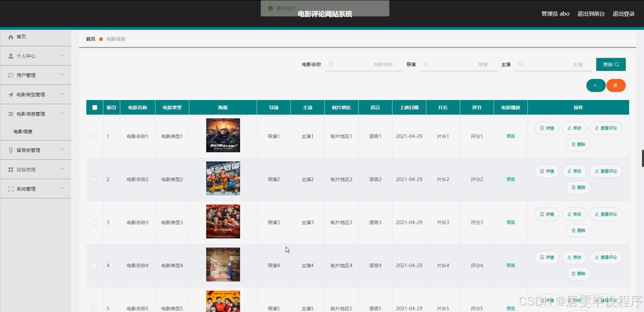Click 退出登录 in the header
This screenshot has height=312, width=644.
[x=624, y=14]
